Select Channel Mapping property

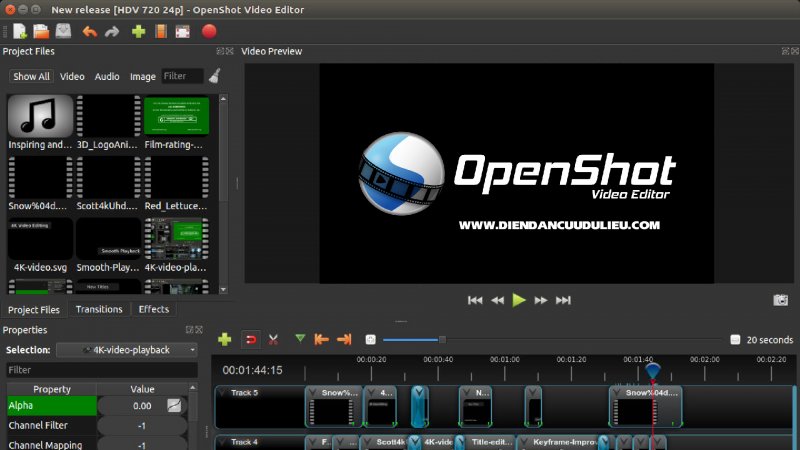point(52,445)
